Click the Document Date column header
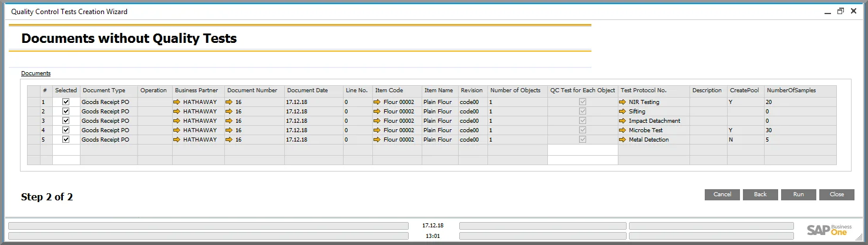 (314, 90)
